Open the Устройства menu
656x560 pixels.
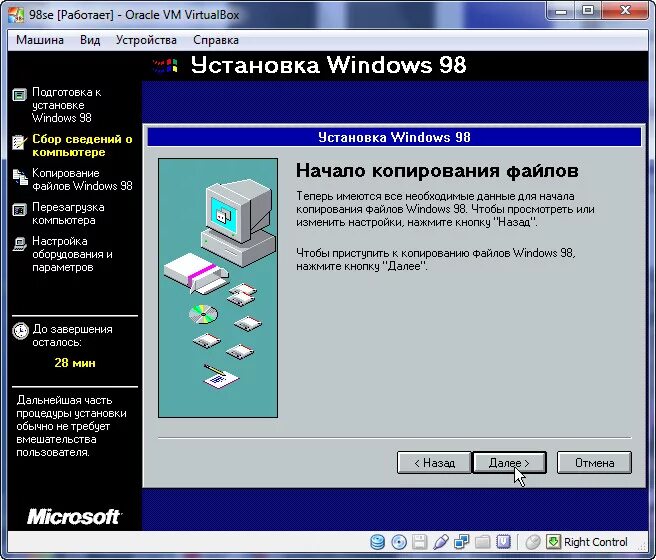[x=146, y=40]
